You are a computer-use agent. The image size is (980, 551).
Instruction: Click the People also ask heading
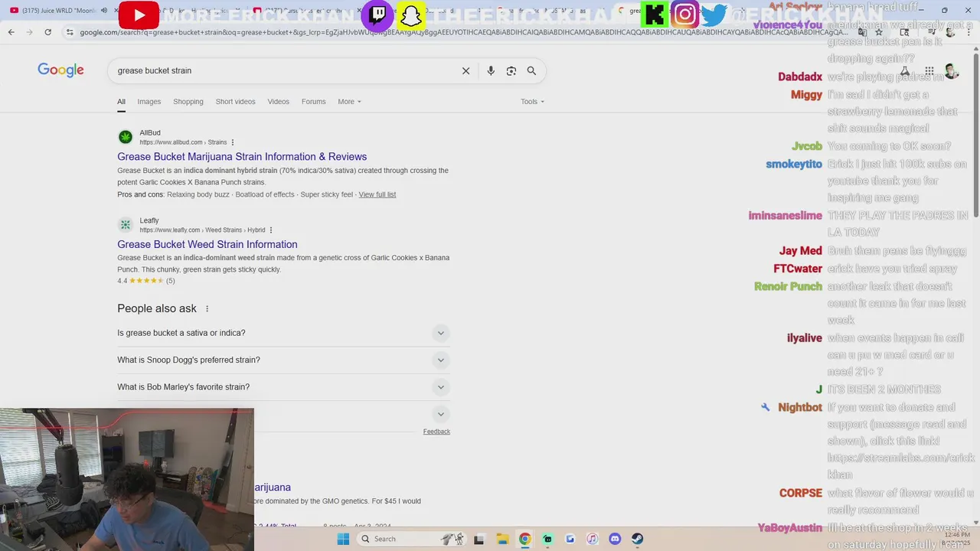point(157,308)
